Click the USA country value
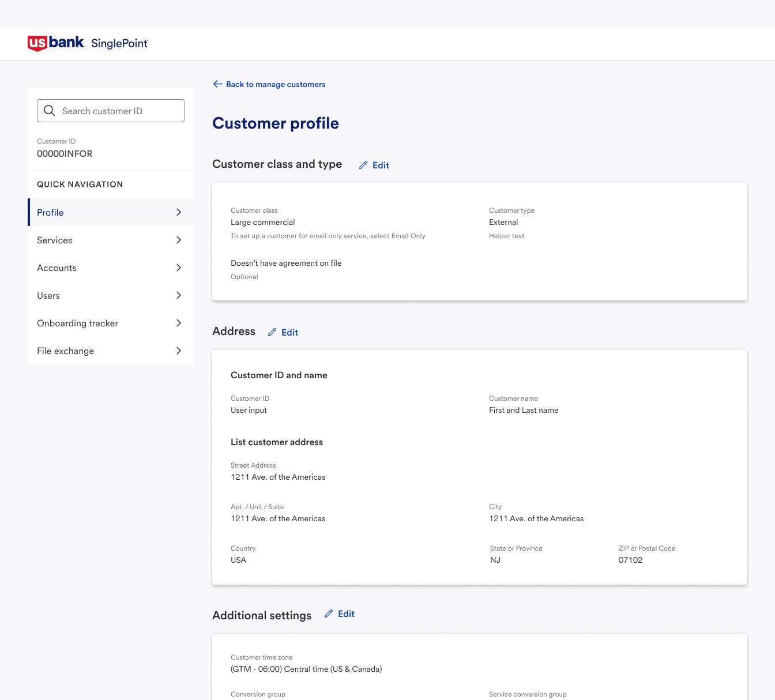This screenshot has height=700, width=775. (238, 560)
